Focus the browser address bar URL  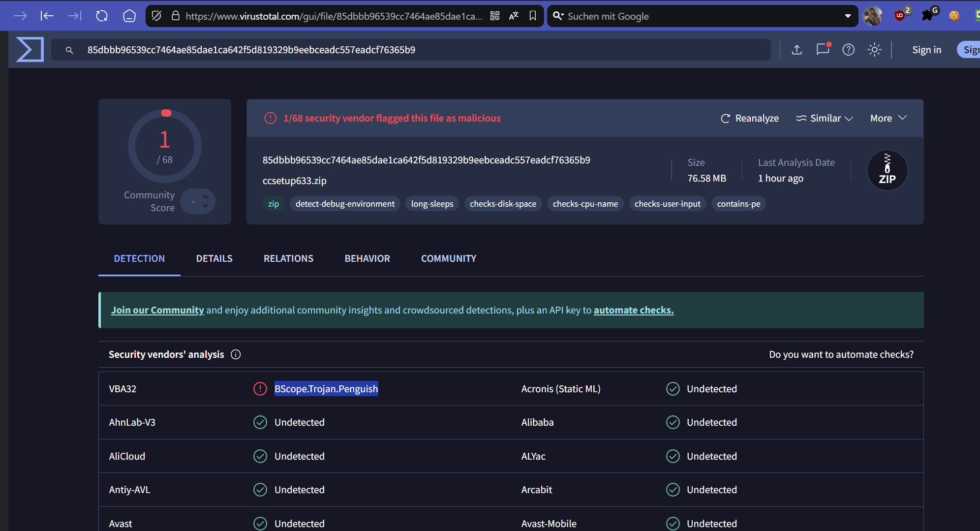pyautogui.click(x=334, y=16)
